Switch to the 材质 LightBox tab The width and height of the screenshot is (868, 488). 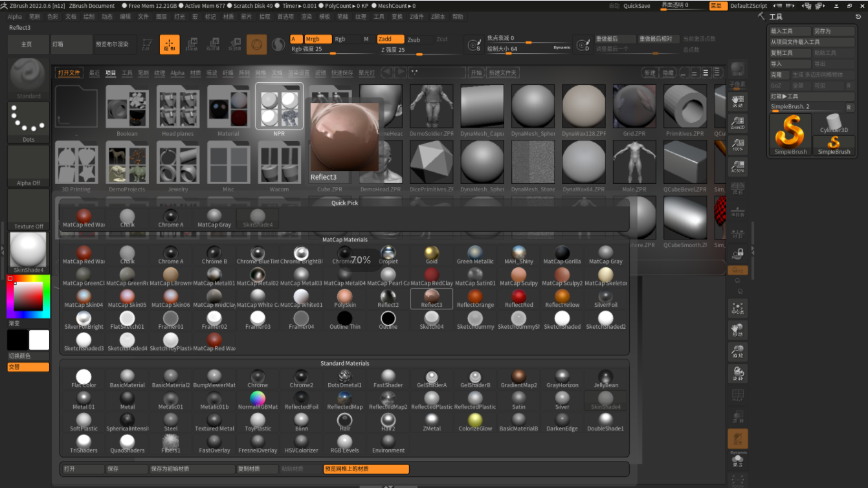tap(195, 73)
